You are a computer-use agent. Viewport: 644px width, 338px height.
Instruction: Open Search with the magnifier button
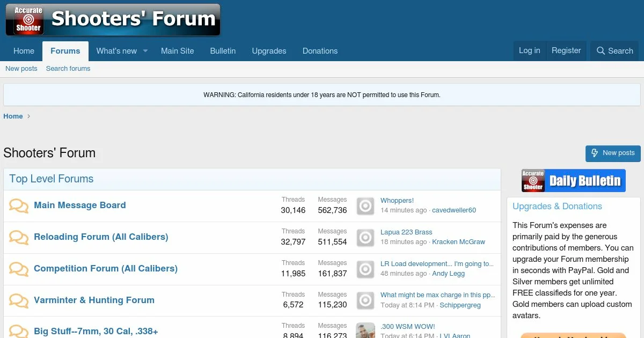coord(614,51)
